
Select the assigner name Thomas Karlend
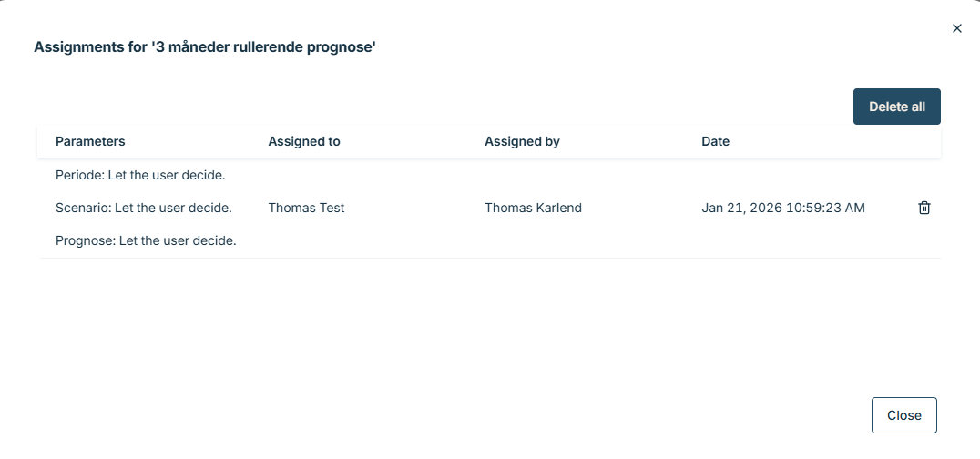click(x=533, y=208)
